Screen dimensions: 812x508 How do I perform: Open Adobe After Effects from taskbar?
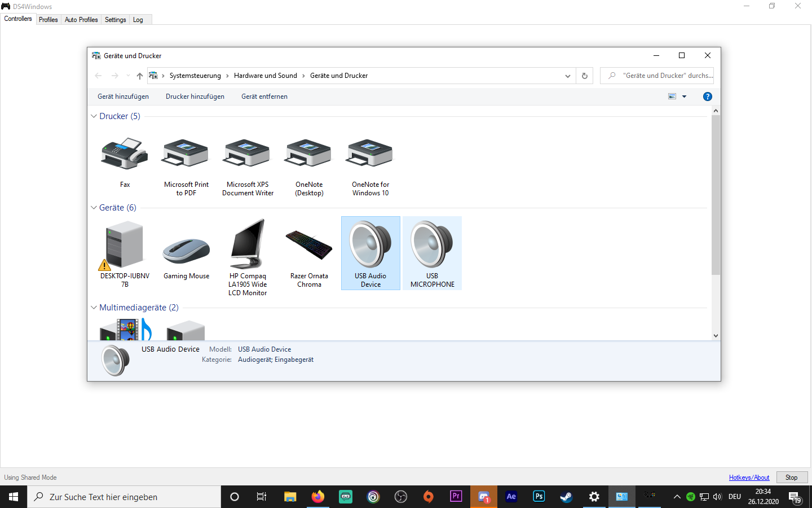(511, 497)
